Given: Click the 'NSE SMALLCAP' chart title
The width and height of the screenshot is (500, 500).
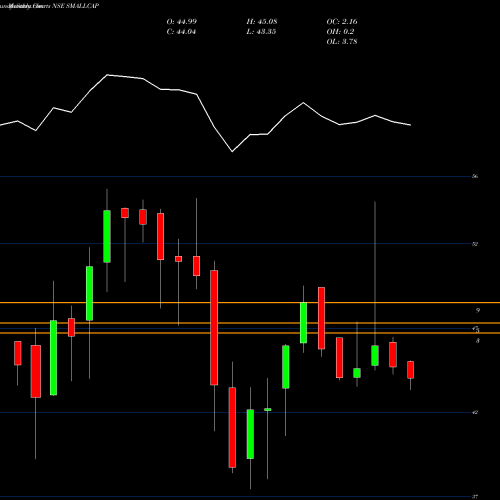Looking at the screenshot, I should (76, 6).
